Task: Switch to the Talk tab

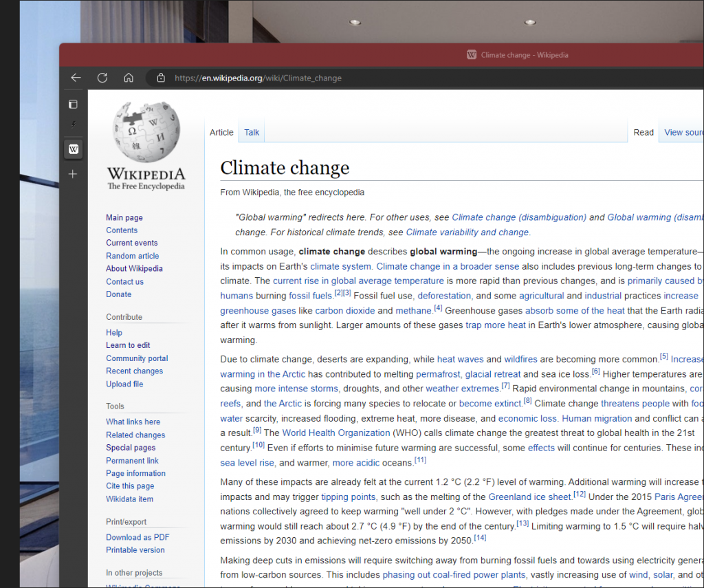Action: (x=252, y=132)
